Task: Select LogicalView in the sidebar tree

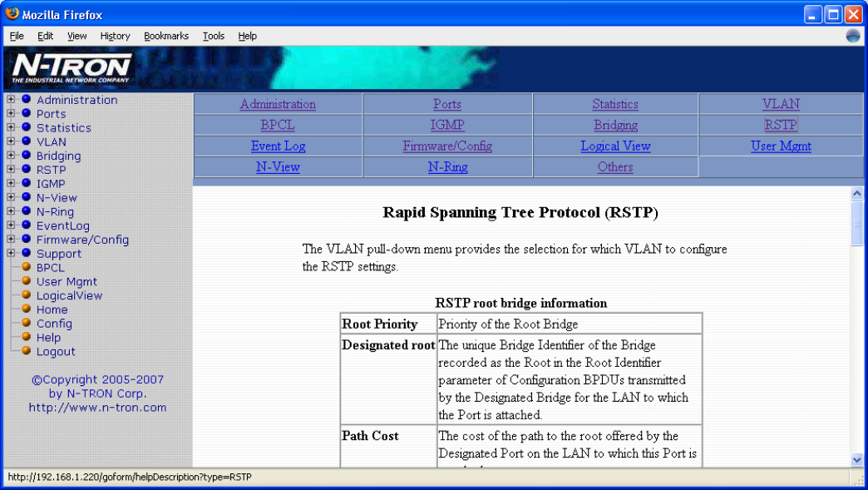Action: (69, 295)
